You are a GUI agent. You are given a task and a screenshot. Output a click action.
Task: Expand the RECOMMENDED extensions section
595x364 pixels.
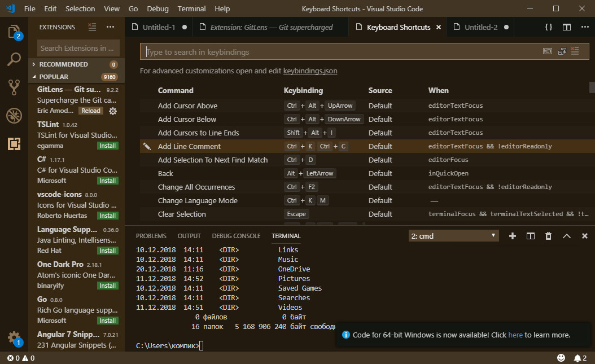(76, 64)
